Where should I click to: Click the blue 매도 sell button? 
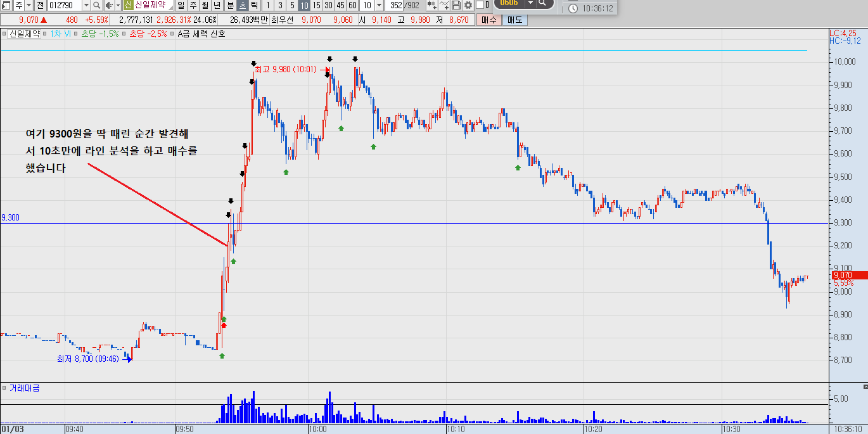(x=514, y=20)
